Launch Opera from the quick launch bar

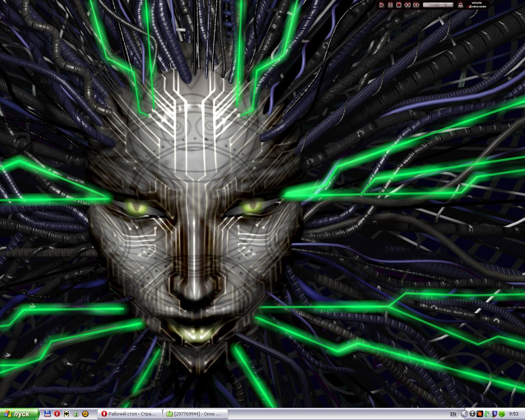[57, 414]
